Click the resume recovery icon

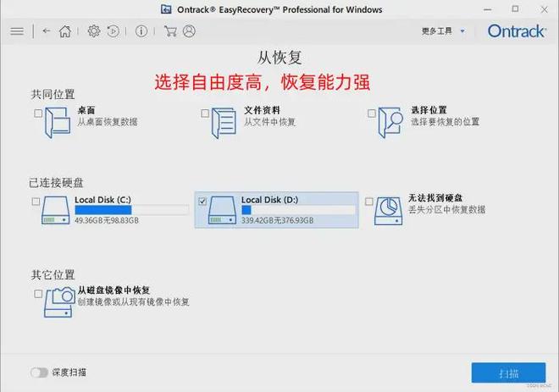[x=113, y=31]
